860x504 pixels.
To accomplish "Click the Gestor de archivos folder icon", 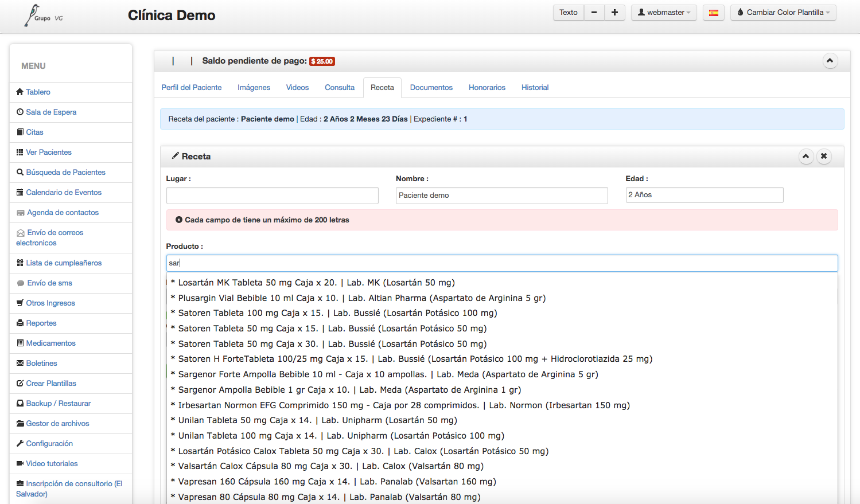I will coord(20,423).
